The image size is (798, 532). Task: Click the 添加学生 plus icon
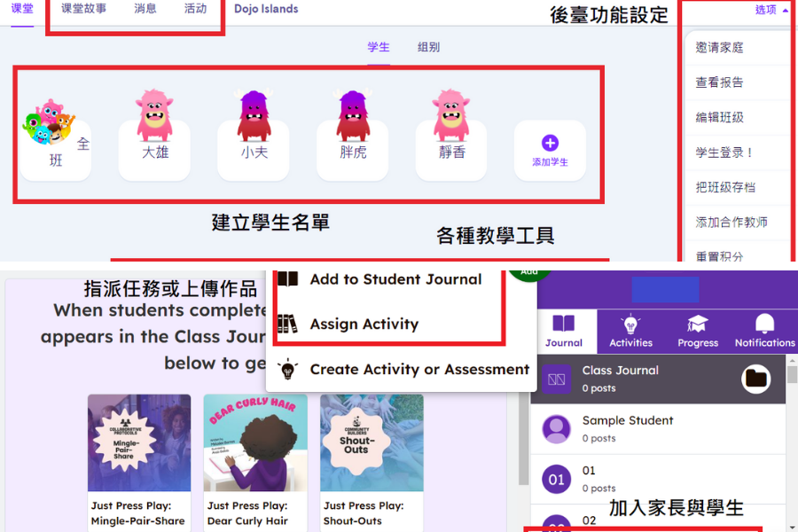550,143
